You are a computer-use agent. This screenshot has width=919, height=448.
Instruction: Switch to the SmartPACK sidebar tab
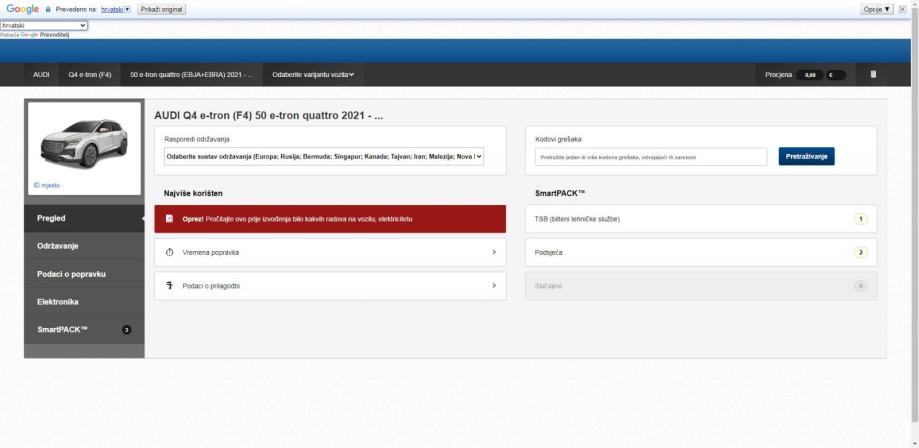coord(84,330)
